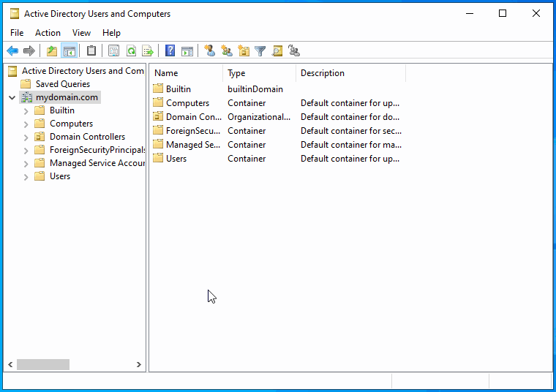The height and width of the screenshot is (392, 556).
Task: Click the Export List toolbar icon
Action: [148, 51]
